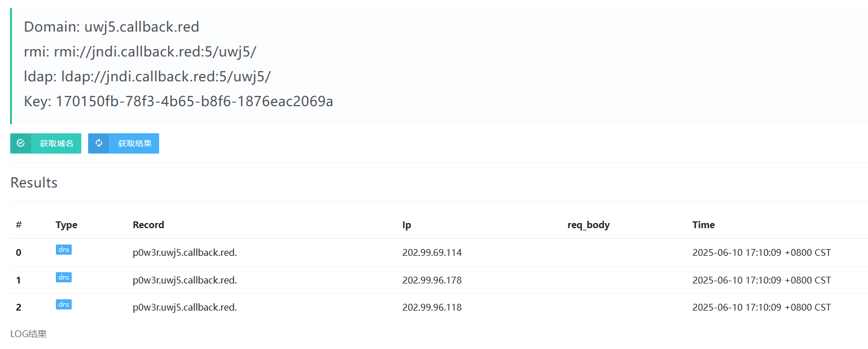Screen dimensions: 868x349
Task: Select the Time column header
Action: (703, 225)
